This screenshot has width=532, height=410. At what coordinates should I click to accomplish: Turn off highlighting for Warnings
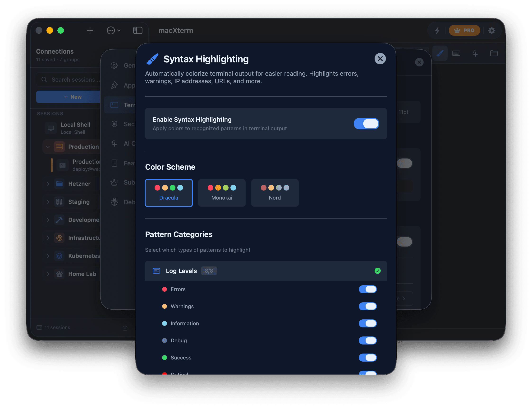[x=367, y=306]
